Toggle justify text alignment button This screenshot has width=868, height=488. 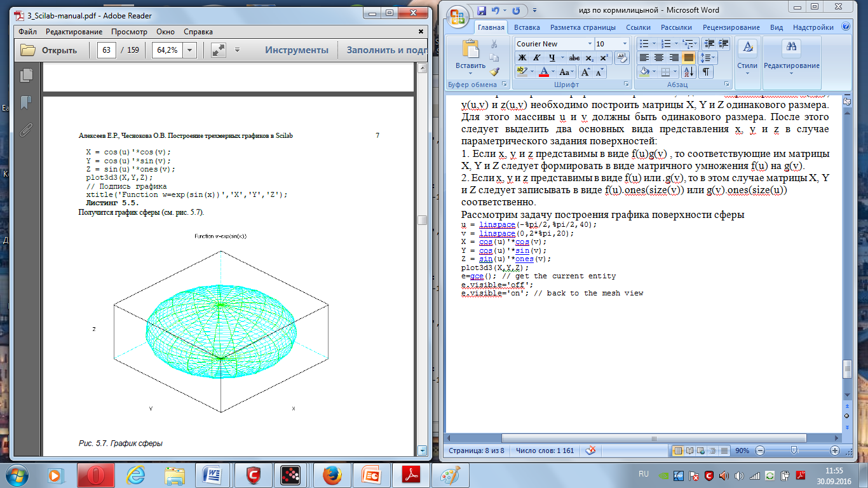tap(688, 58)
